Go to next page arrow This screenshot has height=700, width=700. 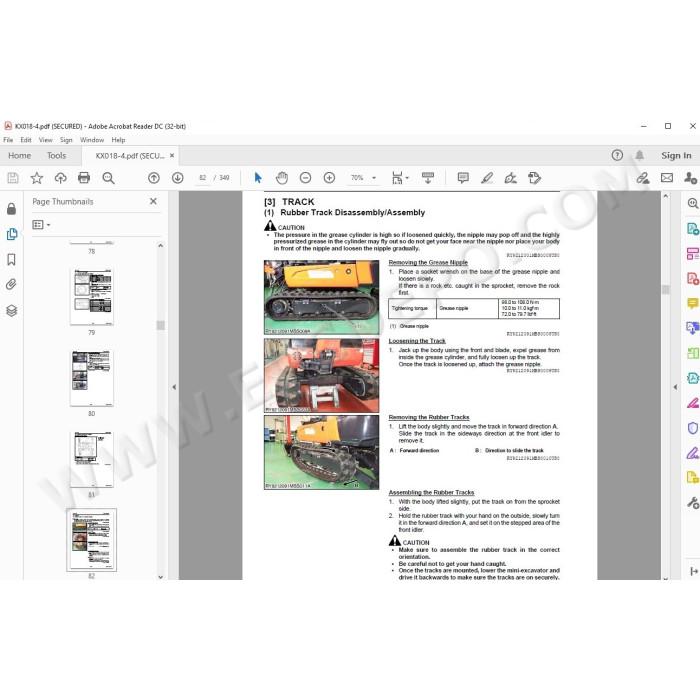coord(178,178)
